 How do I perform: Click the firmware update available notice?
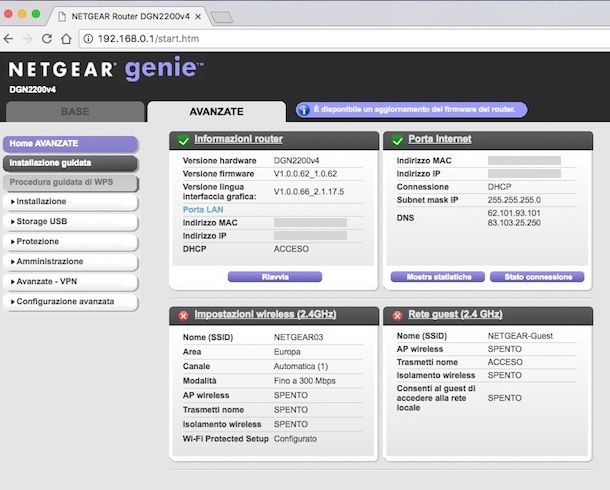tap(412, 110)
